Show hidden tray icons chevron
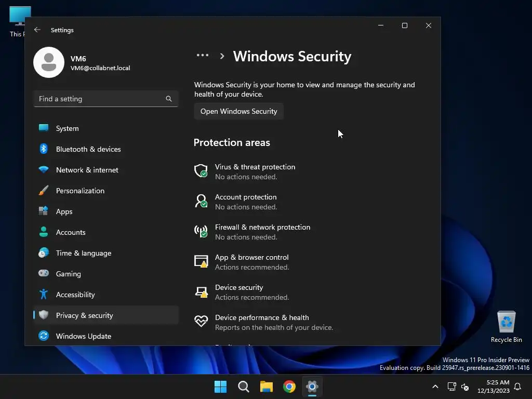Viewport: 532px width, 399px height. (435, 387)
